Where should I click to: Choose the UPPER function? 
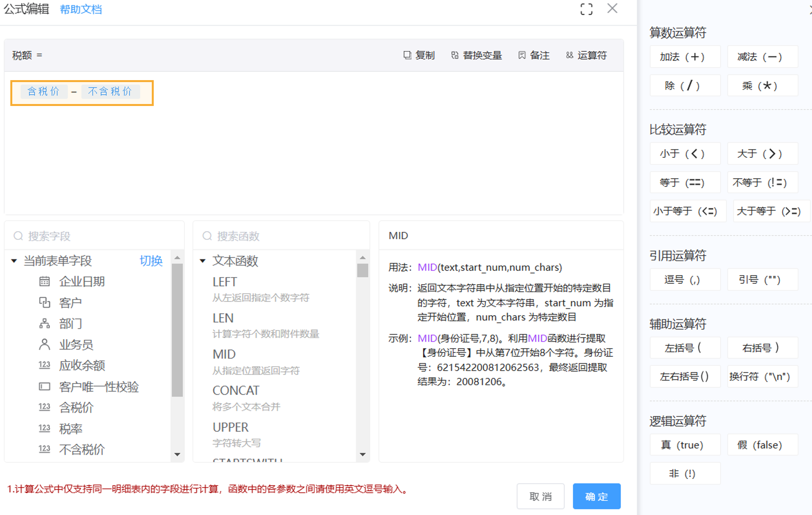coord(230,427)
